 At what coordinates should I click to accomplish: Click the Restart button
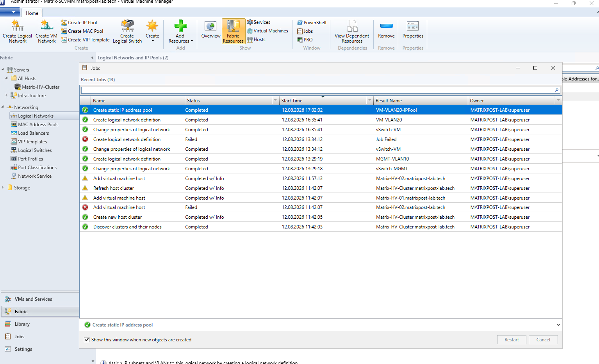click(512, 340)
